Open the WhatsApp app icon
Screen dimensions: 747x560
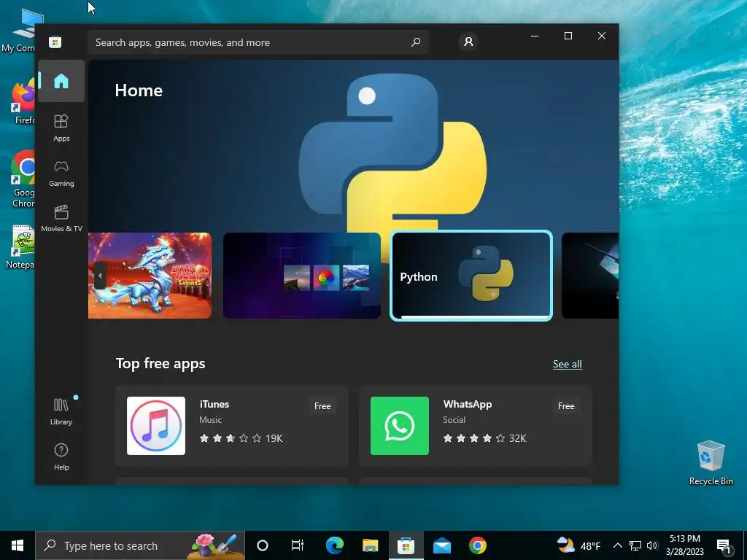(400, 426)
